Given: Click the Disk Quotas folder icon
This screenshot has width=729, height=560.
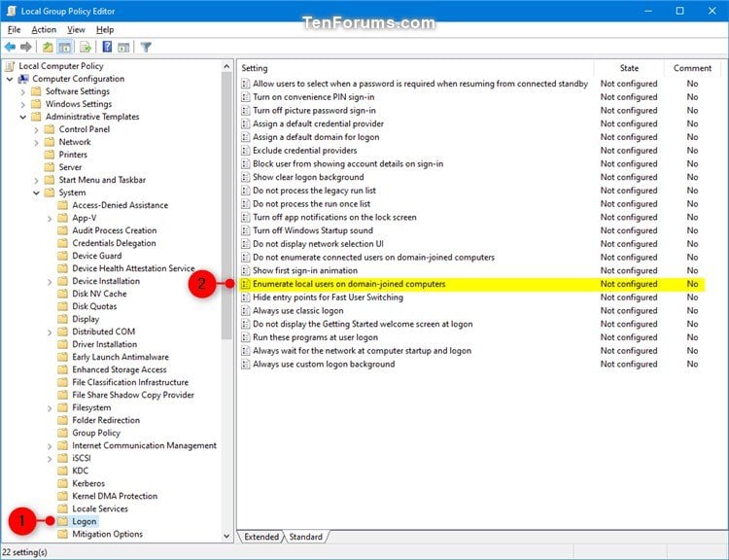Looking at the screenshot, I should click(x=63, y=306).
